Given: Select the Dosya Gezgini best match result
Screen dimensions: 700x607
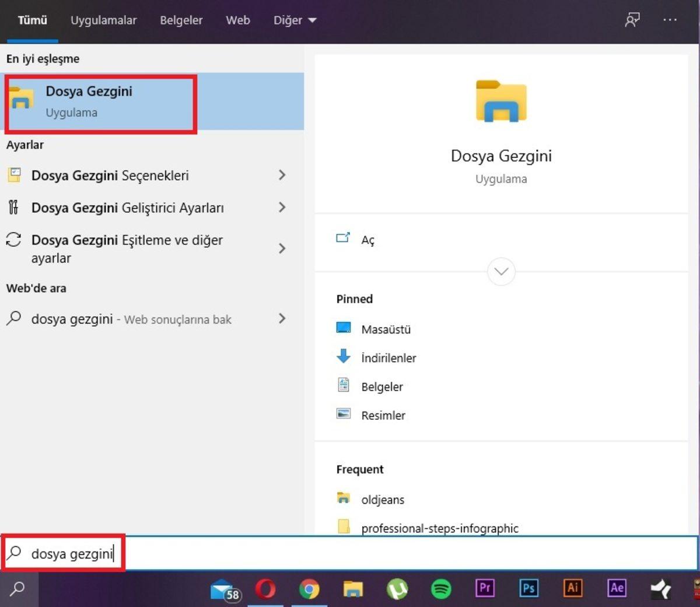Looking at the screenshot, I should tap(100, 102).
